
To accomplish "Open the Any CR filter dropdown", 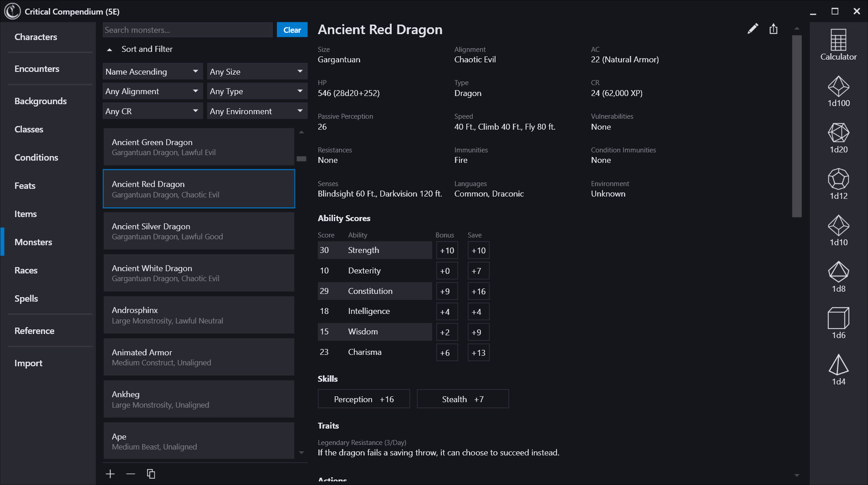I will tap(152, 111).
